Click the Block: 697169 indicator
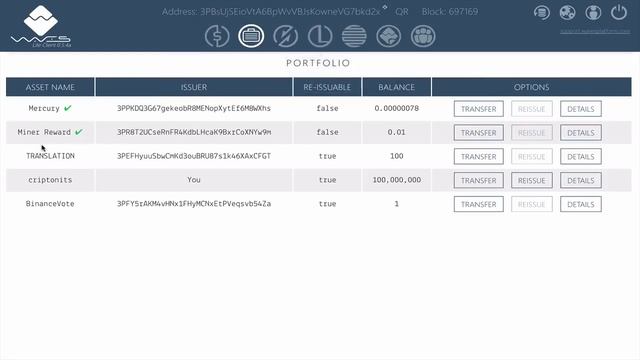Screen dimensions: 640x360 click(x=450, y=12)
